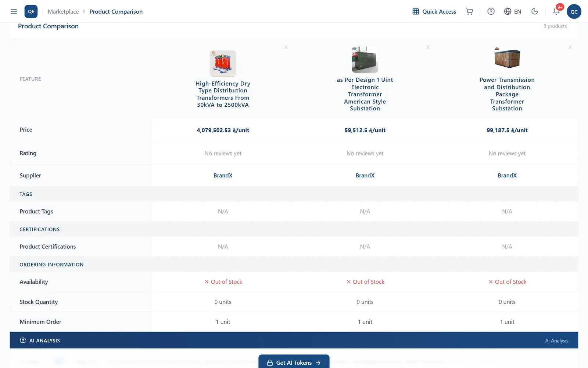This screenshot has height=368, width=588.
Task: Select the 99,187.5 price value
Action: 507,130
